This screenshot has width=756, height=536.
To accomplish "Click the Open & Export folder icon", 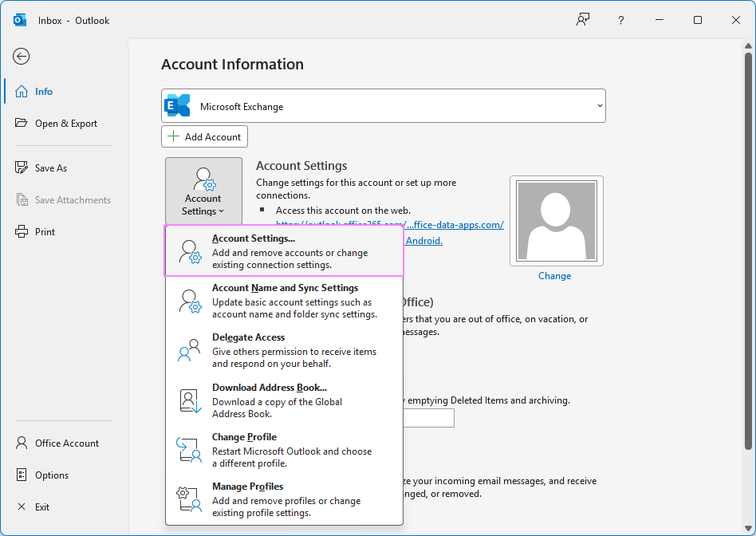I will (x=22, y=123).
